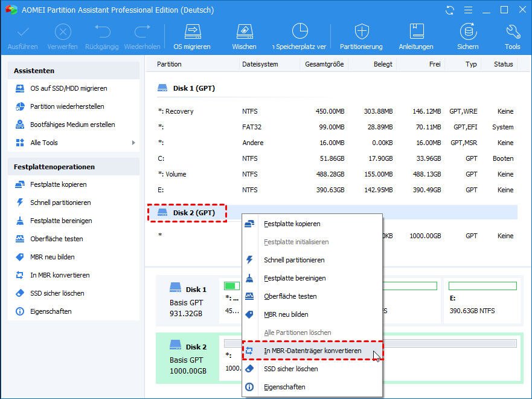Click the refresh icon in title bar

(450, 10)
